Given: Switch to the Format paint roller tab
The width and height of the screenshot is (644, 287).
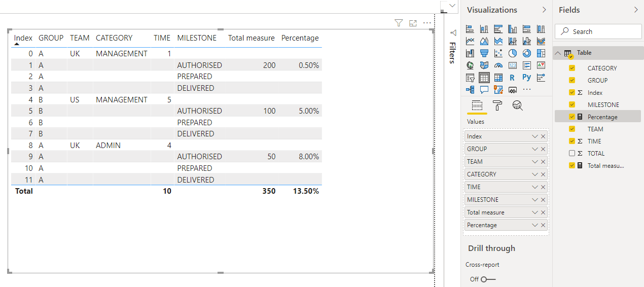Looking at the screenshot, I should (x=497, y=105).
